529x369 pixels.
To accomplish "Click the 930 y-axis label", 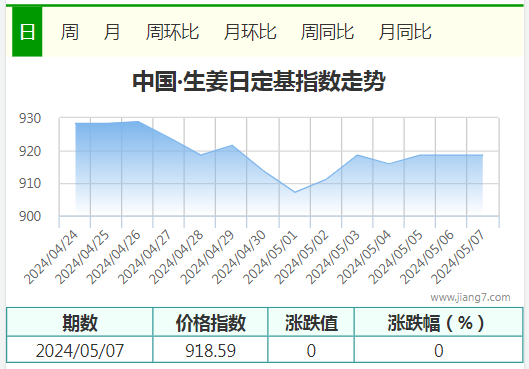I will [30, 118].
